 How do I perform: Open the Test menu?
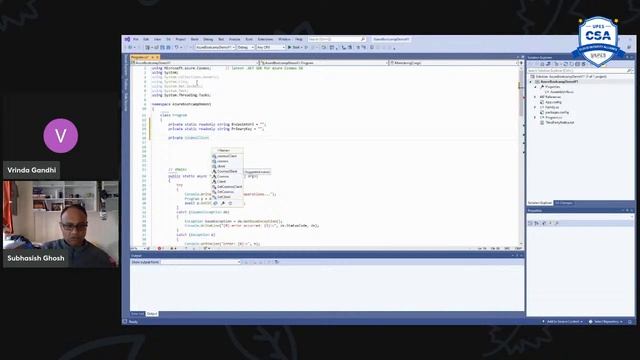pos(221,39)
